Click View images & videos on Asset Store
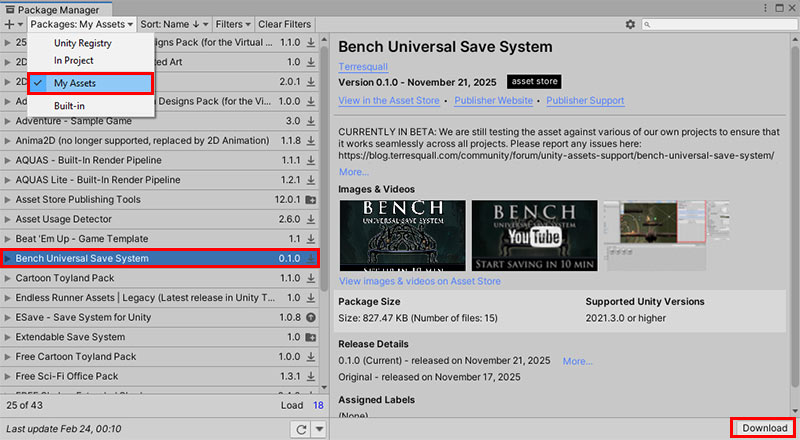800x440 pixels. [x=419, y=281]
